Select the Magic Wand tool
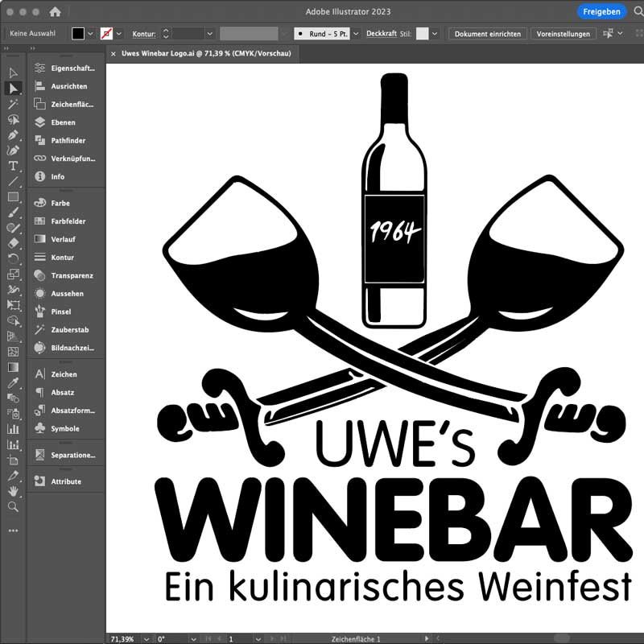The height and width of the screenshot is (644, 644). pyautogui.click(x=13, y=104)
